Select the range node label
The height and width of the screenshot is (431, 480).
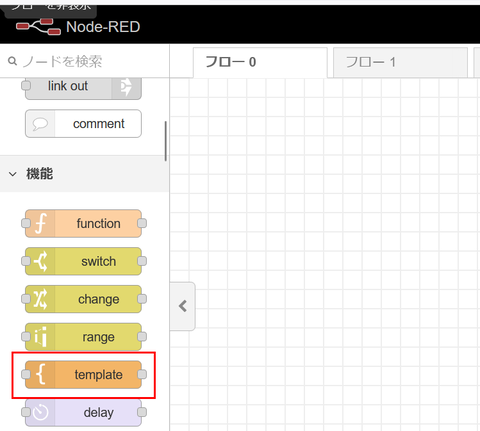(x=99, y=337)
